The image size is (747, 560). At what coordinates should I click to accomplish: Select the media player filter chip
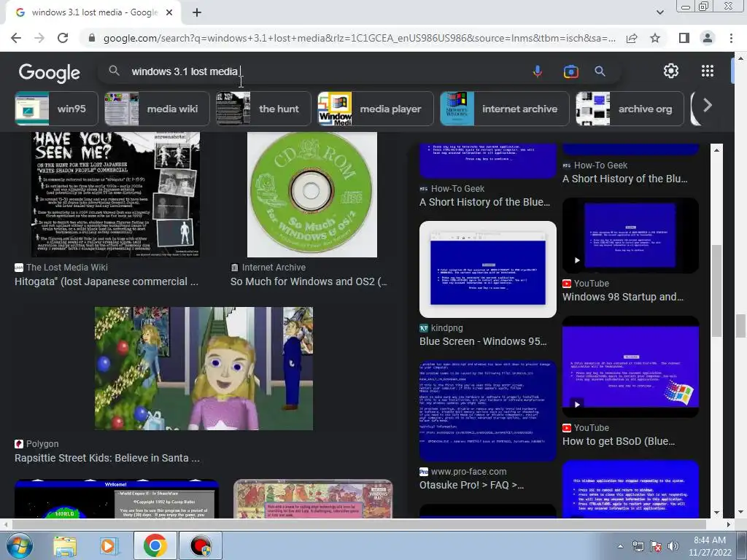(x=376, y=109)
